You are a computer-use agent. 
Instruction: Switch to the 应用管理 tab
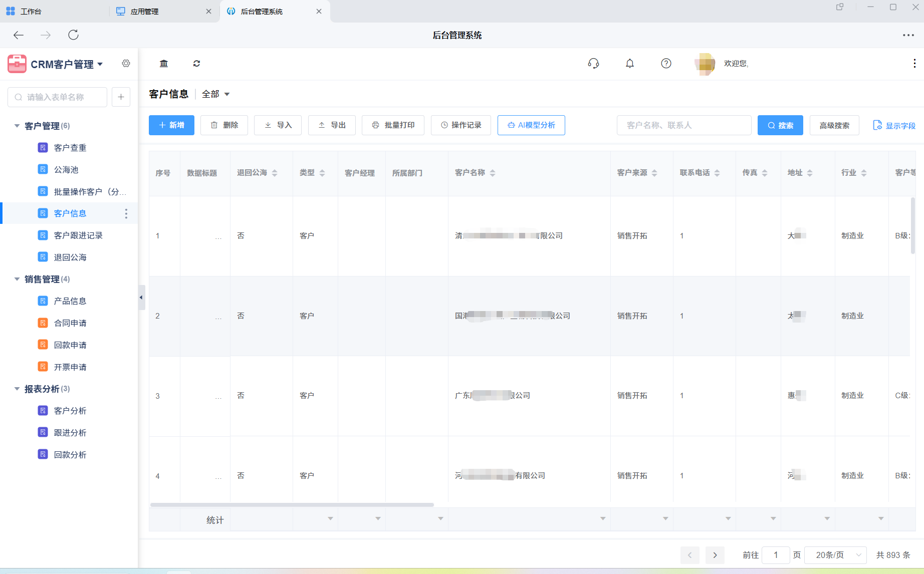pyautogui.click(x=145, y=11)
